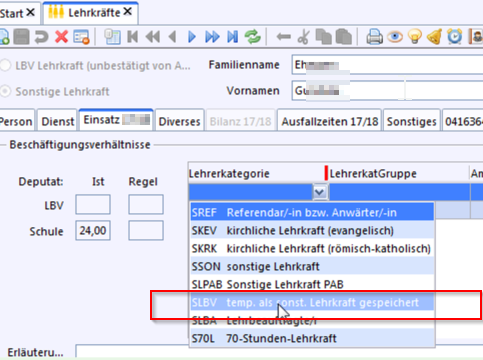Choose SKEV kirchliche Lehrkraft (evangelisch)
Screen dimensions: 483x360
tap(312, 230)
